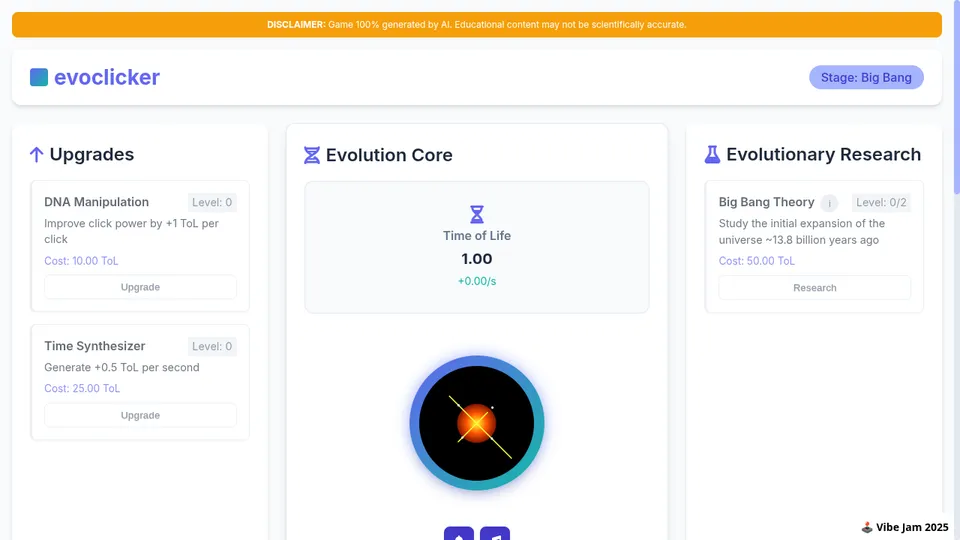The image size is (960, 540).
Task: Click the Evolutionary Research flask icon
Action: (712, 154)
